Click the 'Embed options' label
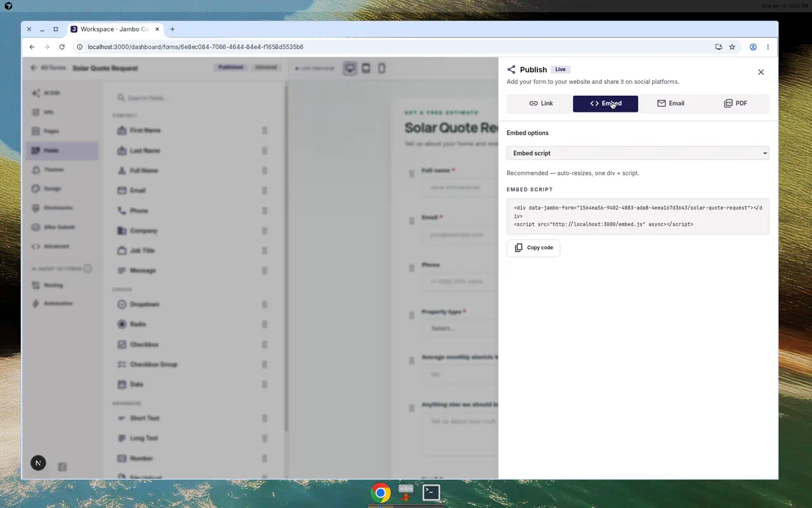 [528, 133]
